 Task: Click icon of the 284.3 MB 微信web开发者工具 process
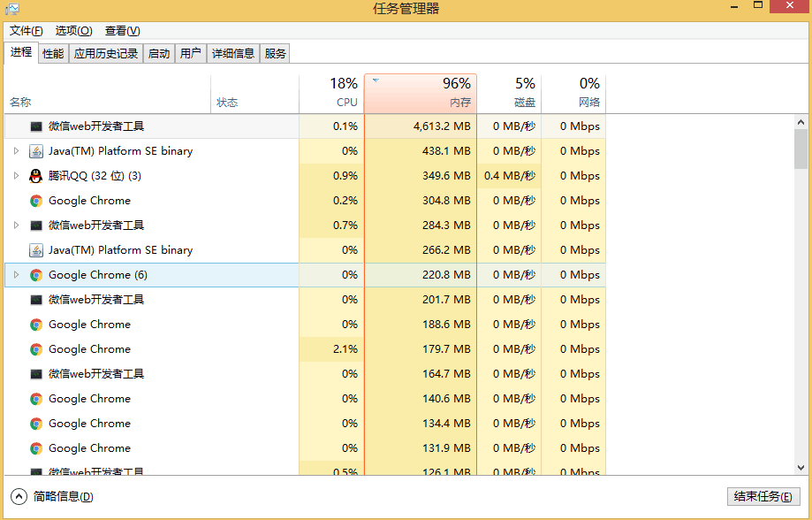click(x=35, y=225)
